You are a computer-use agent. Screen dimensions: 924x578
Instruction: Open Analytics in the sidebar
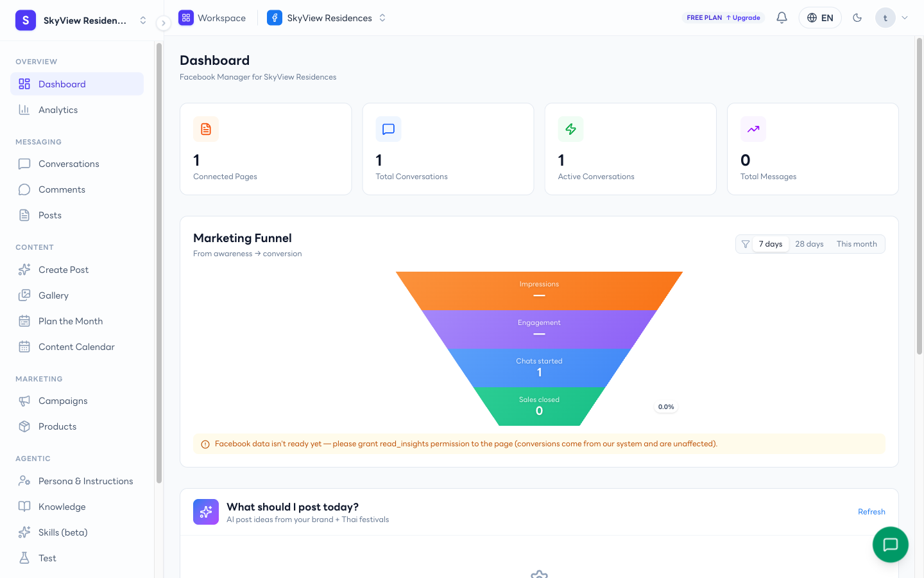77,110
